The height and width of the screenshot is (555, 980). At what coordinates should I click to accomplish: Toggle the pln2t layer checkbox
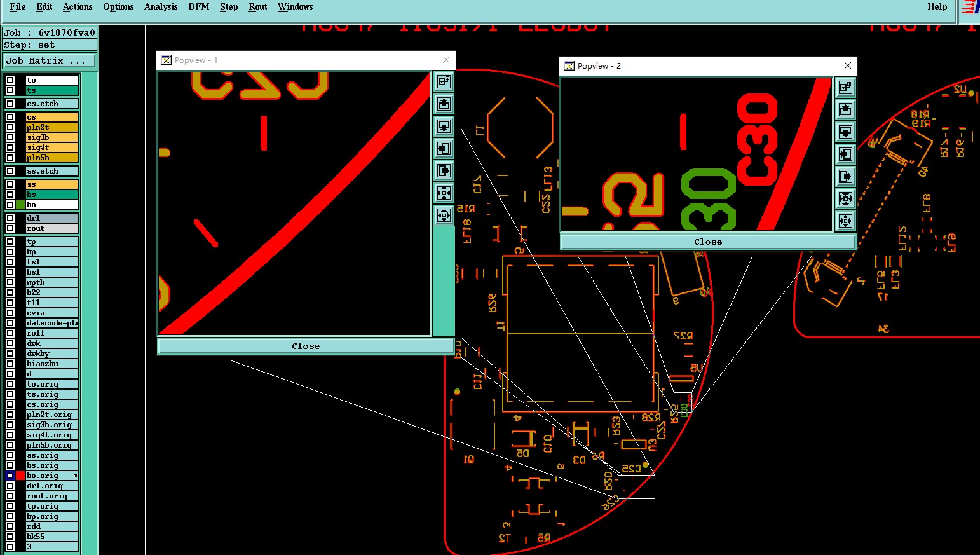[x=10, y=127]
